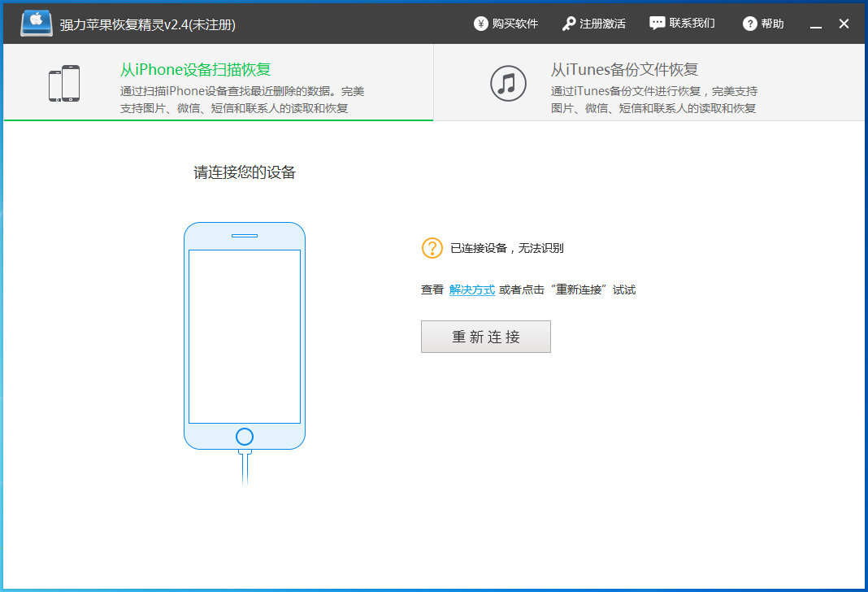Click the question mark icon beside 帮助
This screenshot has height=592, width=868.
[x=749, y=23]
